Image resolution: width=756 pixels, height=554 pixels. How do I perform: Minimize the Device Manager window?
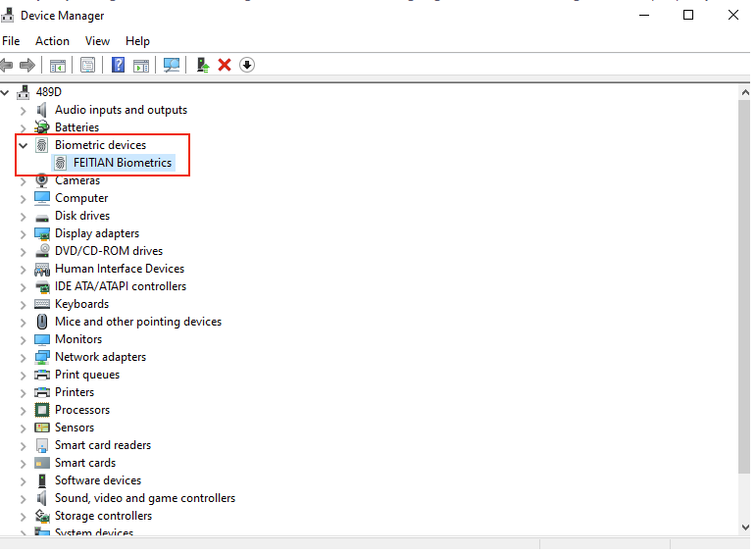coord(644,16)
